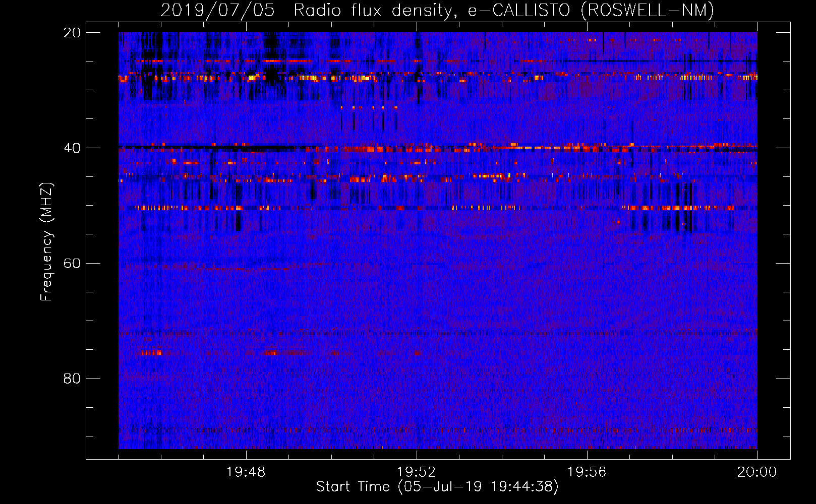Click the 20:00 time tick label
The image size is (816, 504).
pos(757,472)
